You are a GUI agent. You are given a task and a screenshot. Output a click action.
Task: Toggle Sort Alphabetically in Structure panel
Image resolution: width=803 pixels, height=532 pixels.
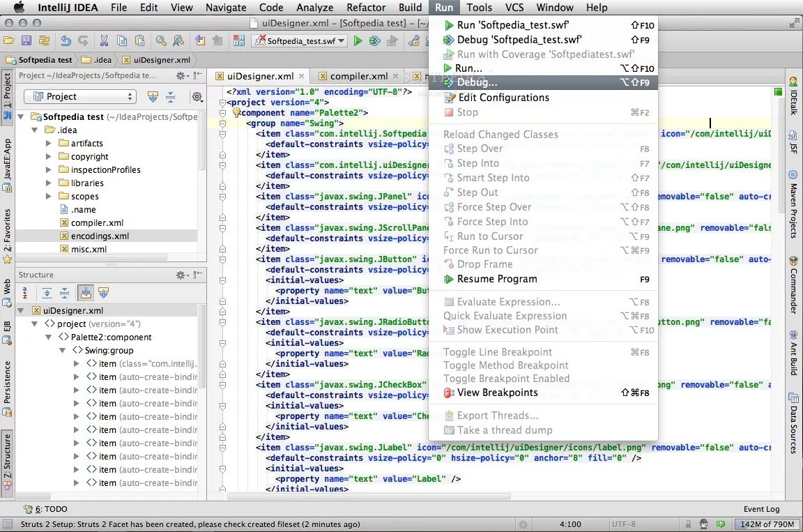pos(24,293)
